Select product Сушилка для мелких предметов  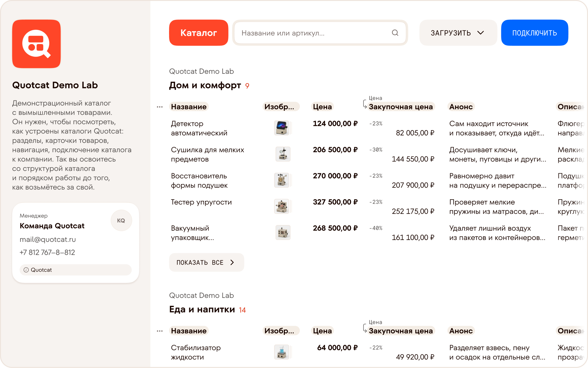pos(207,154)
